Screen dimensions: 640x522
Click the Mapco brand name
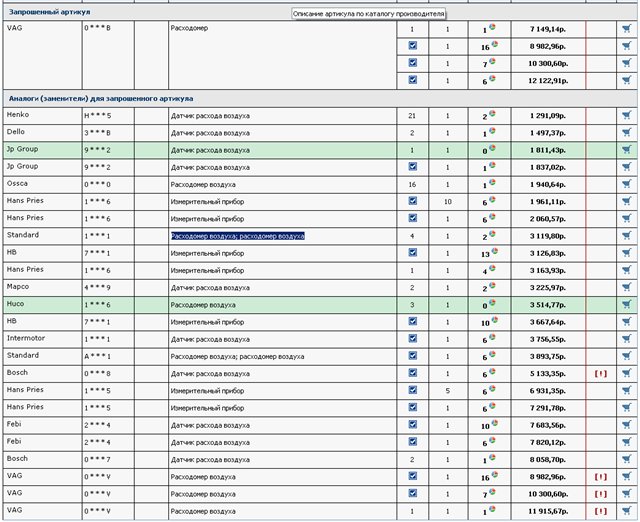point(18,287)
